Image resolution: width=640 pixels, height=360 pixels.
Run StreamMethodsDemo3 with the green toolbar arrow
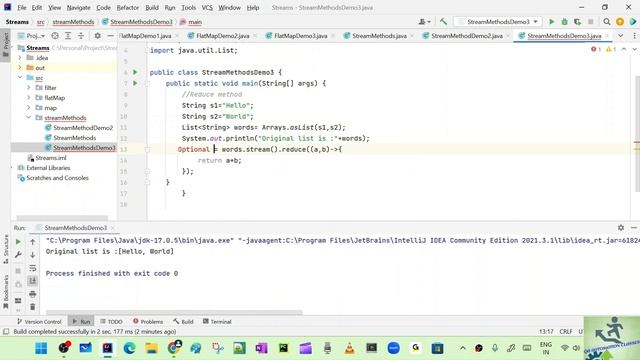point(551,22)
